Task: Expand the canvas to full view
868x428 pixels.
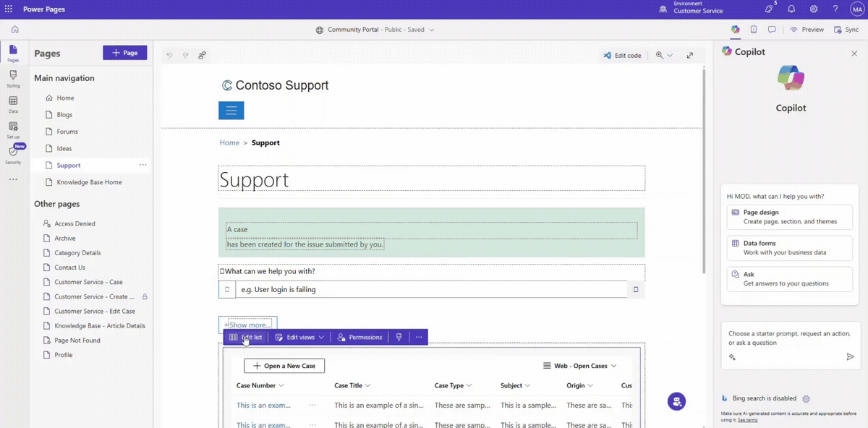Action: (x=690, y=55)
